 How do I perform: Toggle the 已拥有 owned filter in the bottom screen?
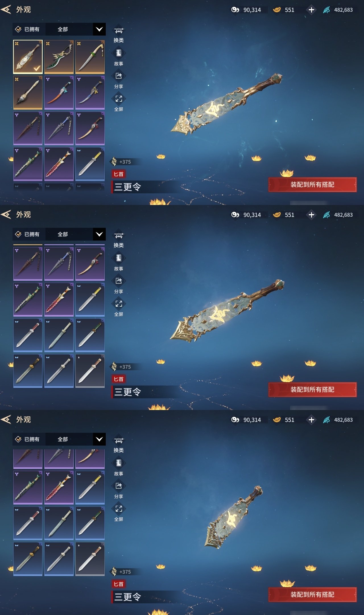[x=27, y=439]
